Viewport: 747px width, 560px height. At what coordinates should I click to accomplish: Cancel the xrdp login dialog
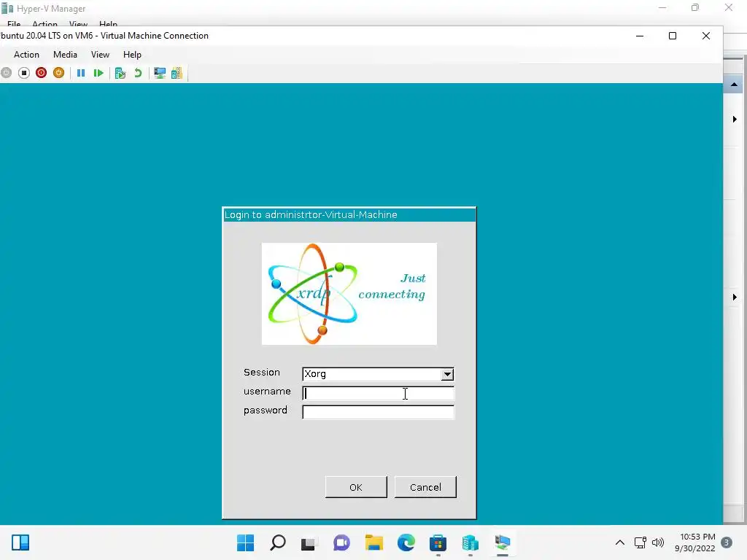pos(425,487)
